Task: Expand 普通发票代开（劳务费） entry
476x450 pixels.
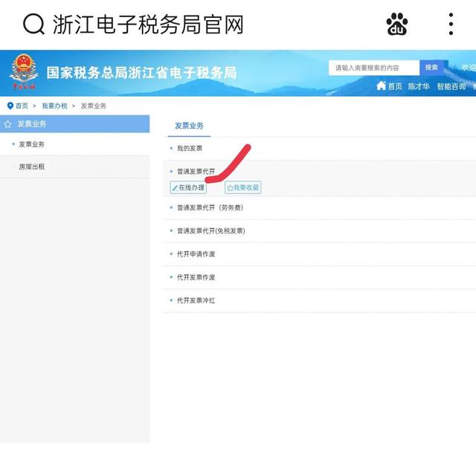Action: coord(210,208)
